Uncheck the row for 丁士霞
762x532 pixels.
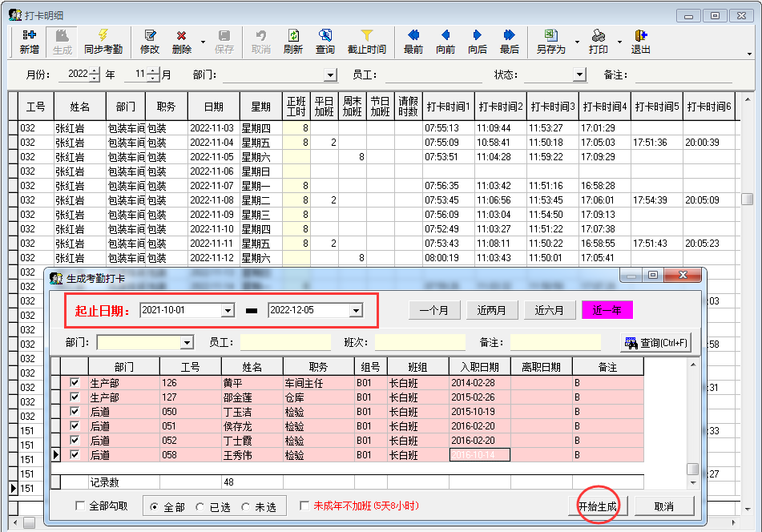click(x=75, y=440)
